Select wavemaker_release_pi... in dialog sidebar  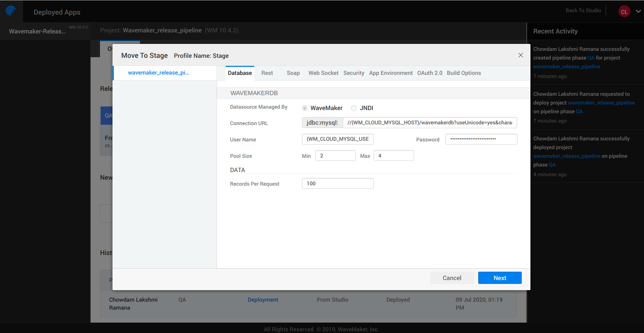coord(159,72)
